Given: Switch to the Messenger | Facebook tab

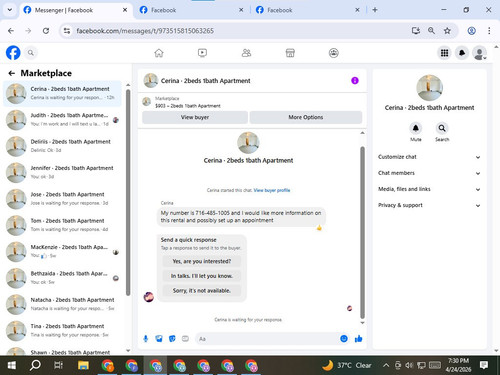Looking at the screenshot, I should click(75, 10).
